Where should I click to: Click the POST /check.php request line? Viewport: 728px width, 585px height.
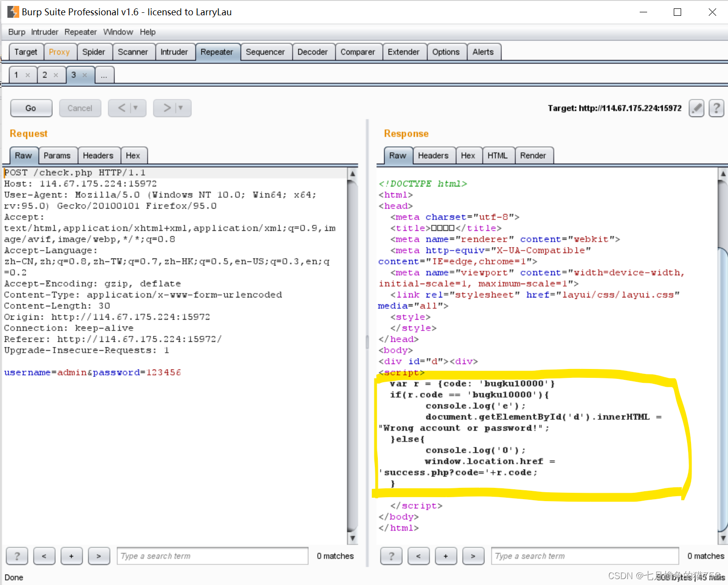click(x=75, y=173)
